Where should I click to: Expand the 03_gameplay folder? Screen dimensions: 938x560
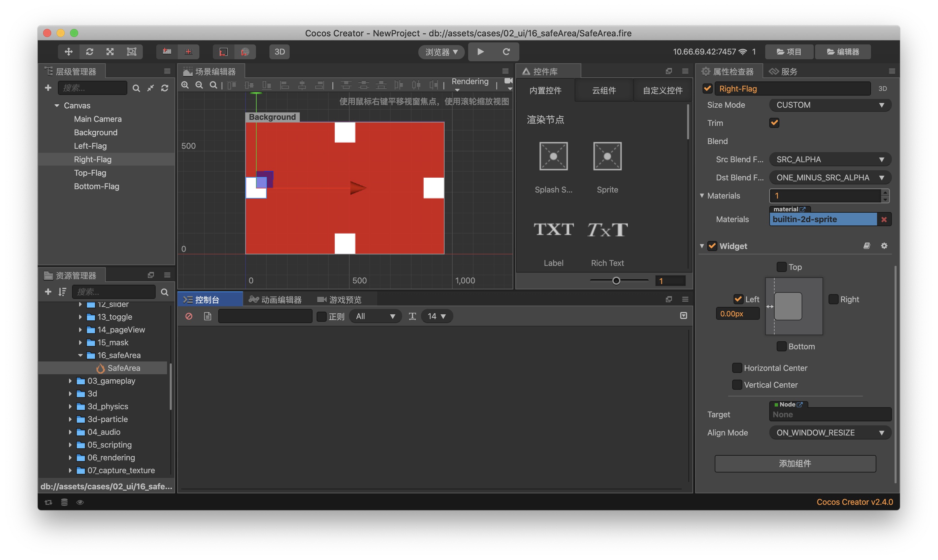70,381
